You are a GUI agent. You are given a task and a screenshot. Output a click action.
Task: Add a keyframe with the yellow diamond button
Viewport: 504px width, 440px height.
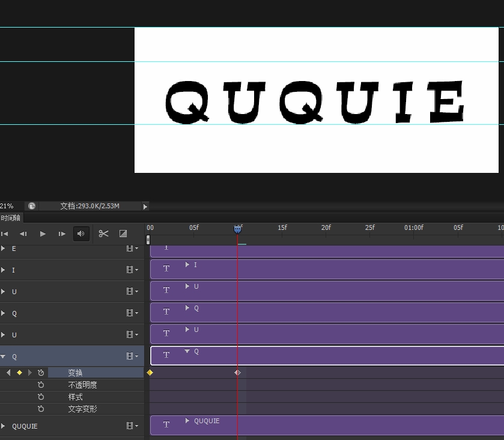pyautogui.click(x=19, y=373)
